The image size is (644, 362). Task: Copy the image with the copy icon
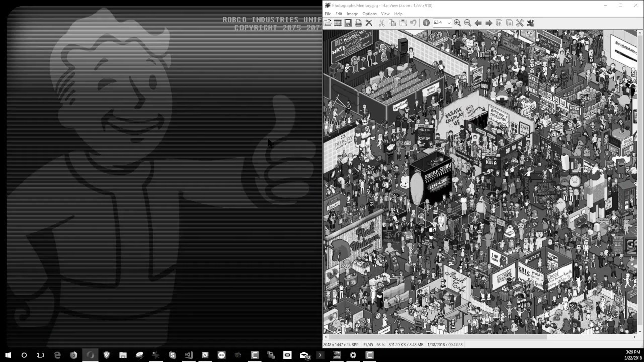click(392, 23)
